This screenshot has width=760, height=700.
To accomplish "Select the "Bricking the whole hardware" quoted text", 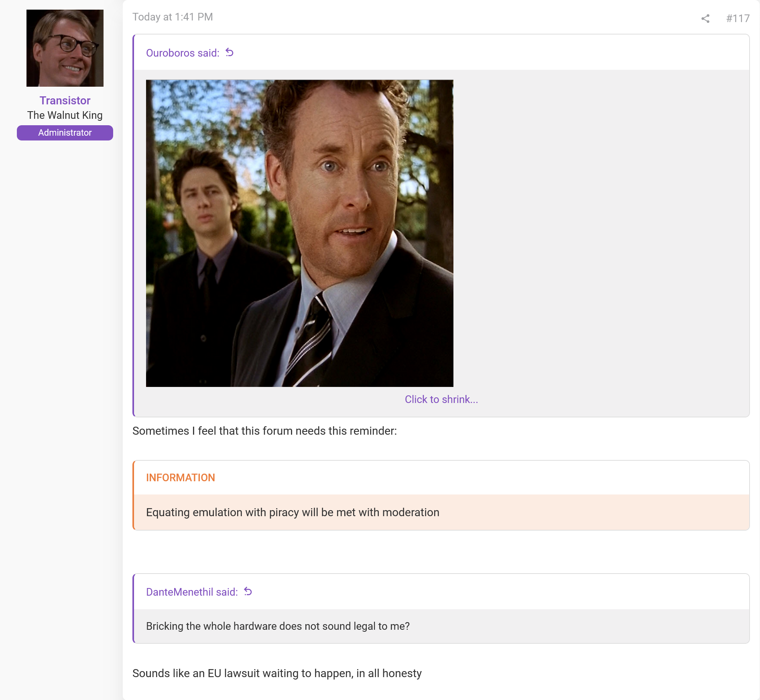I will [278, 626].
